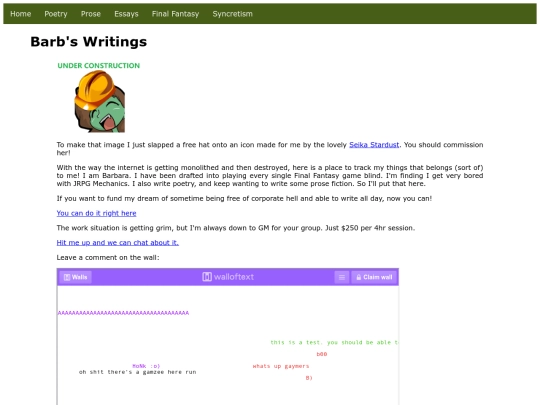Click the red 'B)' wall message
The image size is (540, 405).
click(309, 378)
